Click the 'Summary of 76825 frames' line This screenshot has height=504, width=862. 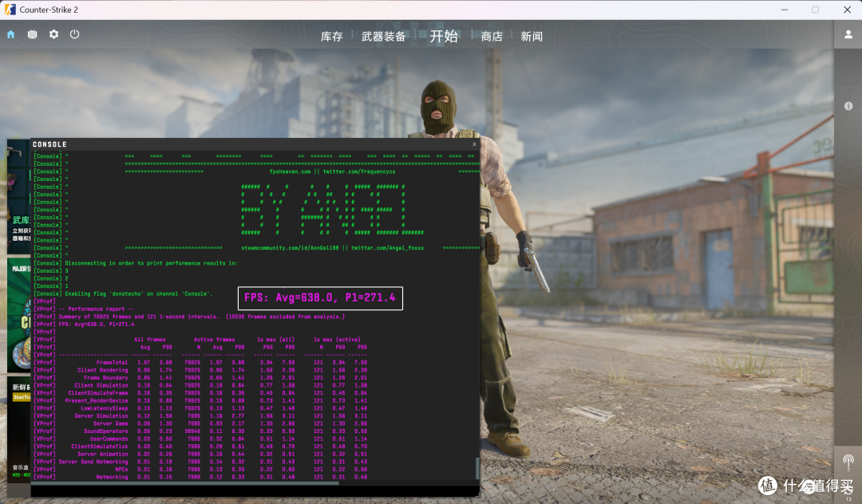tap(202, 317)
